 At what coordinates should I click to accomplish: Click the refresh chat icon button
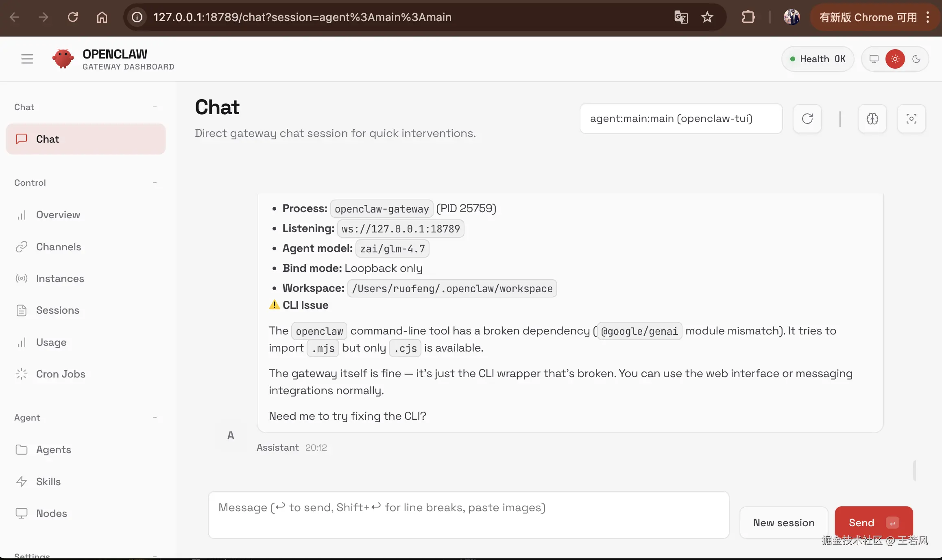point(807,119)
